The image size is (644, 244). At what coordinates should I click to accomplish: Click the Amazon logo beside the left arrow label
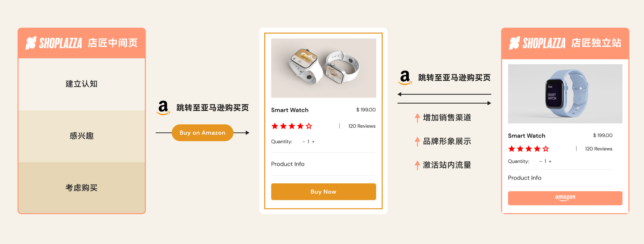click(x=163, y=108)
